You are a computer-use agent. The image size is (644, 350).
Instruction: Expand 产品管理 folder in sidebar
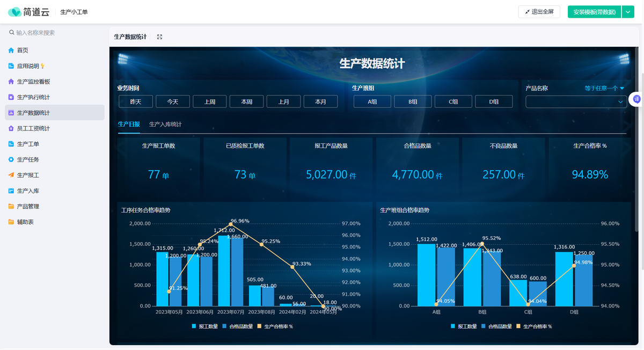[x=55, y=206]
